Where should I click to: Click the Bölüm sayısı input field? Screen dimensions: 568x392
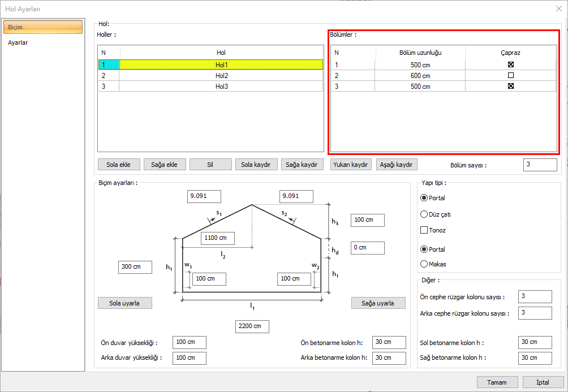[x=540, y=165]
